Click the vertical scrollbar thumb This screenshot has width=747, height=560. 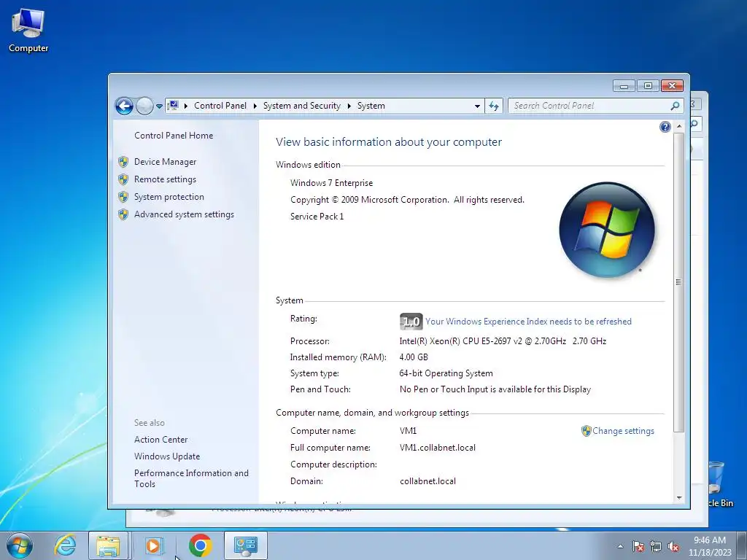point(679,282)
